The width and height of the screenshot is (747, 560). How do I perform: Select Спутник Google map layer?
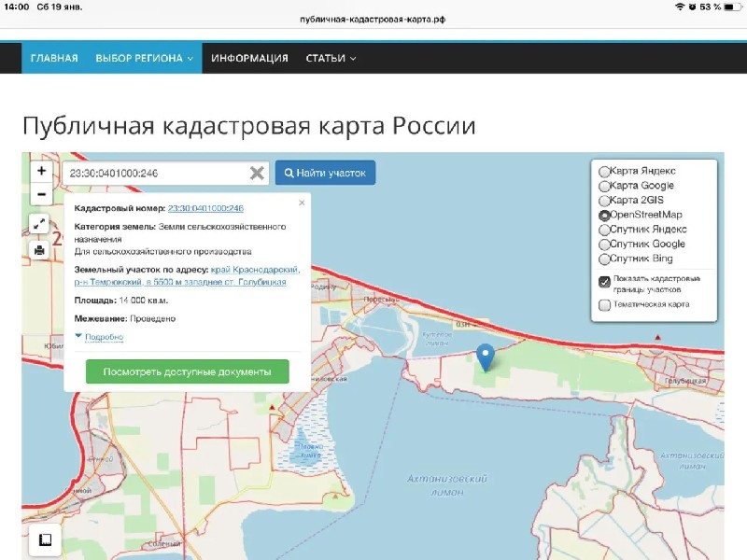pyautogui.click(x=605, y=245)
